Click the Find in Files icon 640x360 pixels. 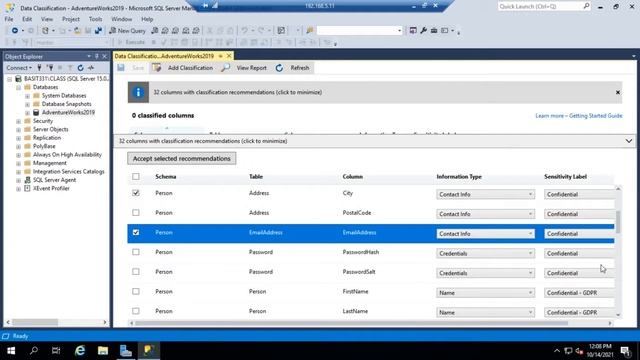pyautogui.click(x=310, y=31)
